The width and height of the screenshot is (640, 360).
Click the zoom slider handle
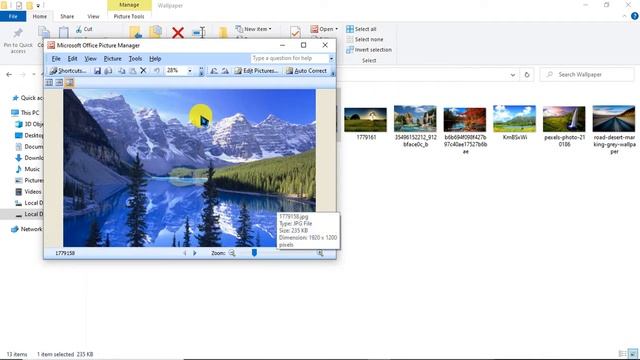tap(254, 253)
